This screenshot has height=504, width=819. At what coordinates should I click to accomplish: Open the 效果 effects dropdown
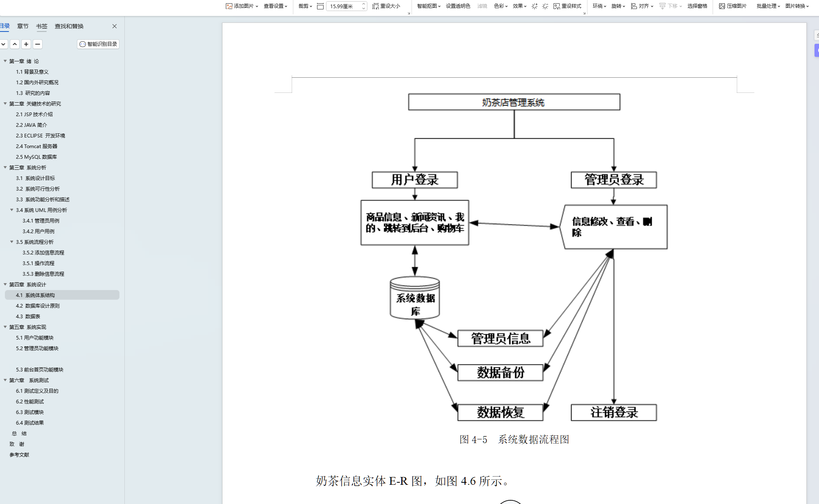(520, 6)
